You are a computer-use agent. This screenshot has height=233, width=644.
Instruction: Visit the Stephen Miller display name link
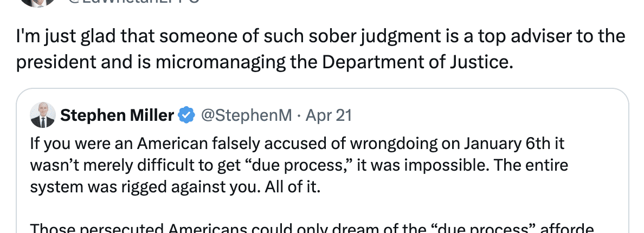coord(117,115)
